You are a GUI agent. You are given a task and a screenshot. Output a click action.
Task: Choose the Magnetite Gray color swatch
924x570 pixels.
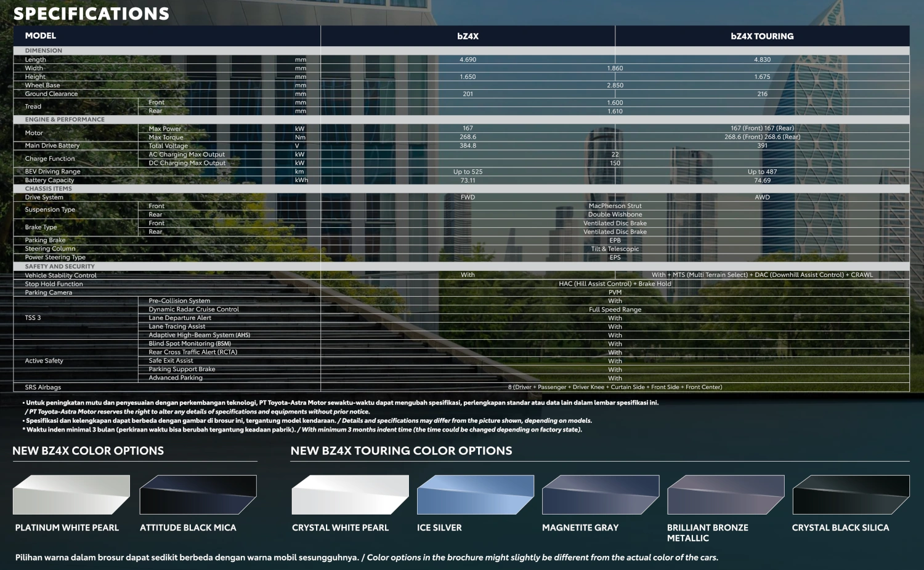[x=601, y=494]
